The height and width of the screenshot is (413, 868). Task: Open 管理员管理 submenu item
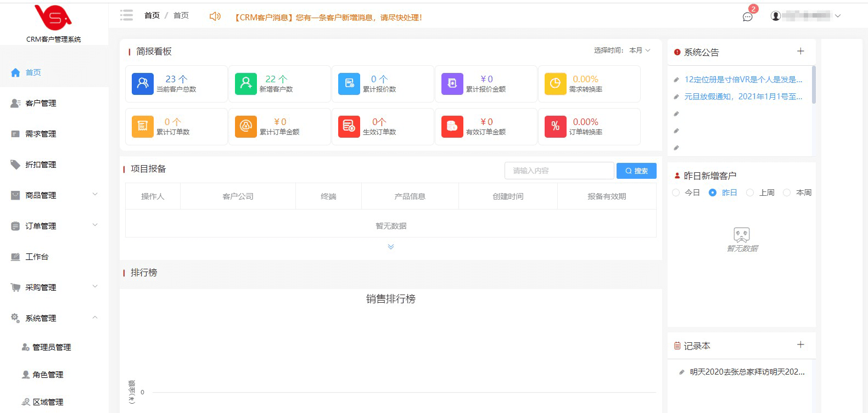pyautogui.click(x=54, y=347)
